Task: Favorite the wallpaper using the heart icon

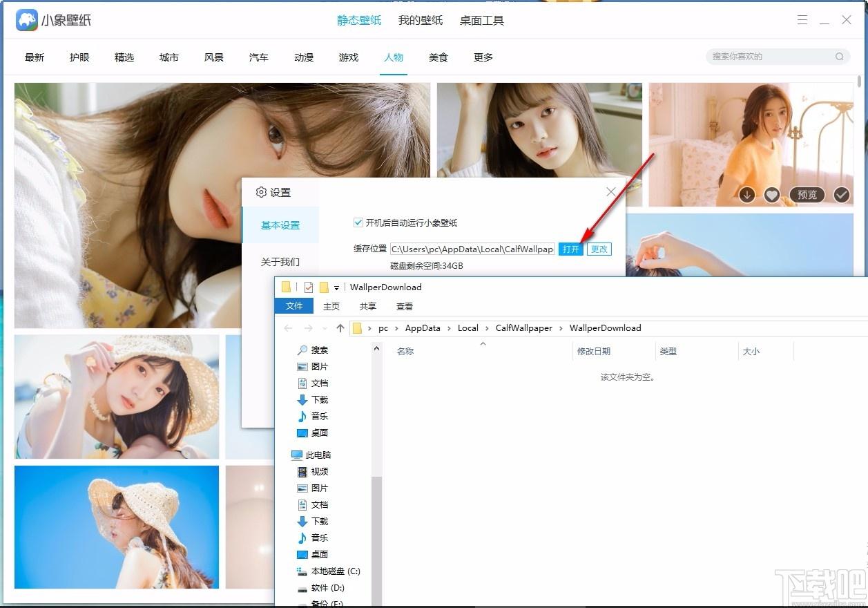Action: [x=772, y=195]
